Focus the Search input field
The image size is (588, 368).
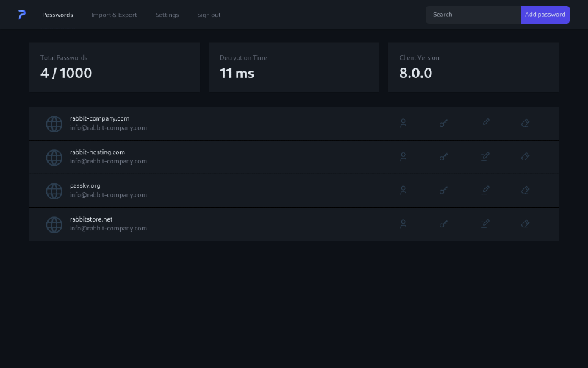coord(473,15)
